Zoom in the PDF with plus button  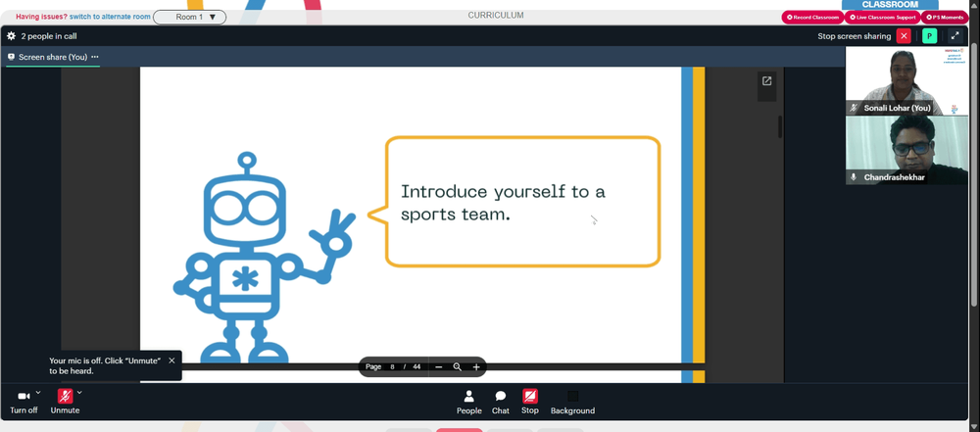[476, 367]
